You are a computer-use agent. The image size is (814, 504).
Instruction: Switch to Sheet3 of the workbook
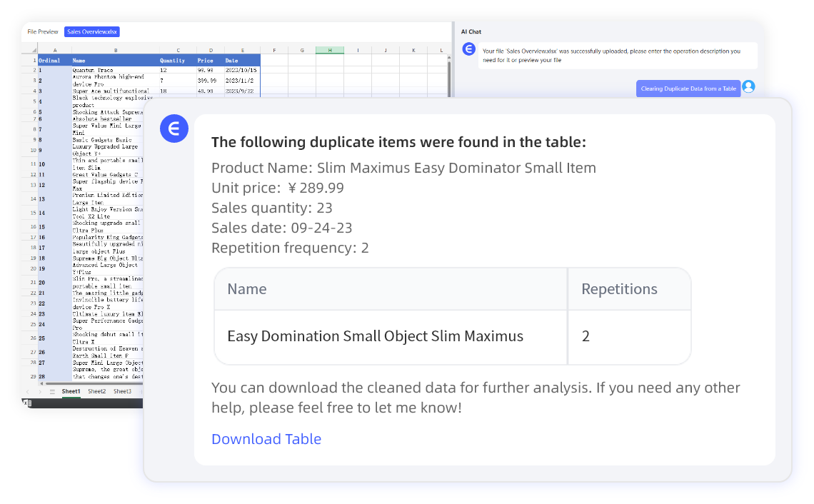point(122,390)
